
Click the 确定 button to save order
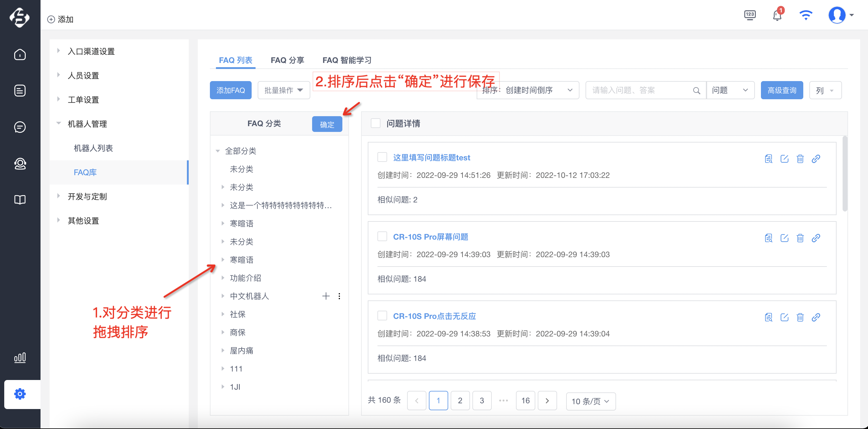(x=327, y=124)
